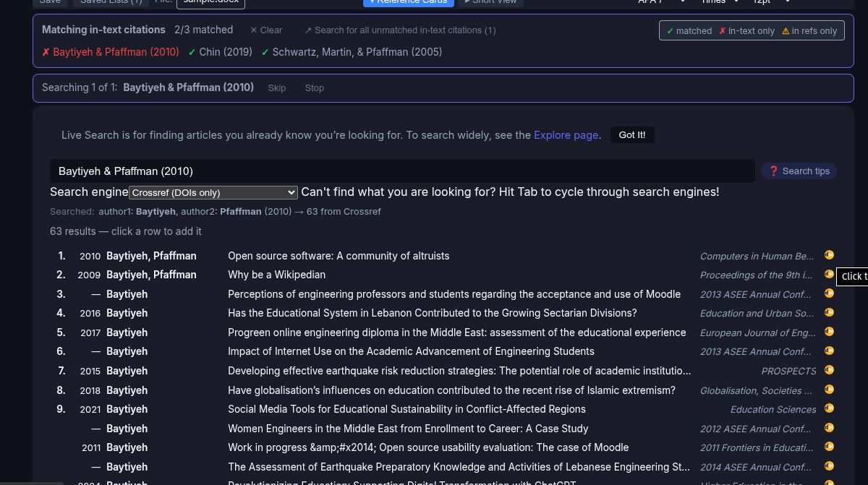Screen dimensions: 868x485
Task: Open the DOI badge next to PROSPECTS journal
Action: click(829, 370)
